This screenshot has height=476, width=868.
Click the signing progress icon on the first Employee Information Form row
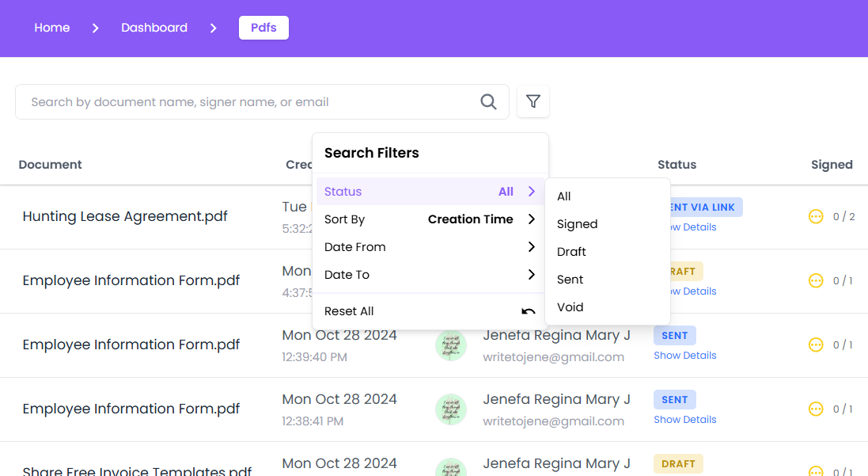coord(816,280)
